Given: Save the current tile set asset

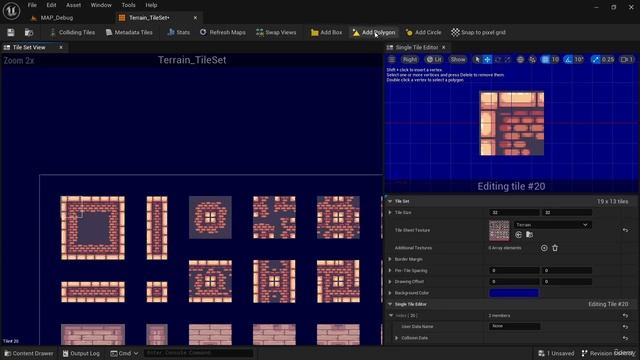Looking at the screenshot, I should [11, 32].
